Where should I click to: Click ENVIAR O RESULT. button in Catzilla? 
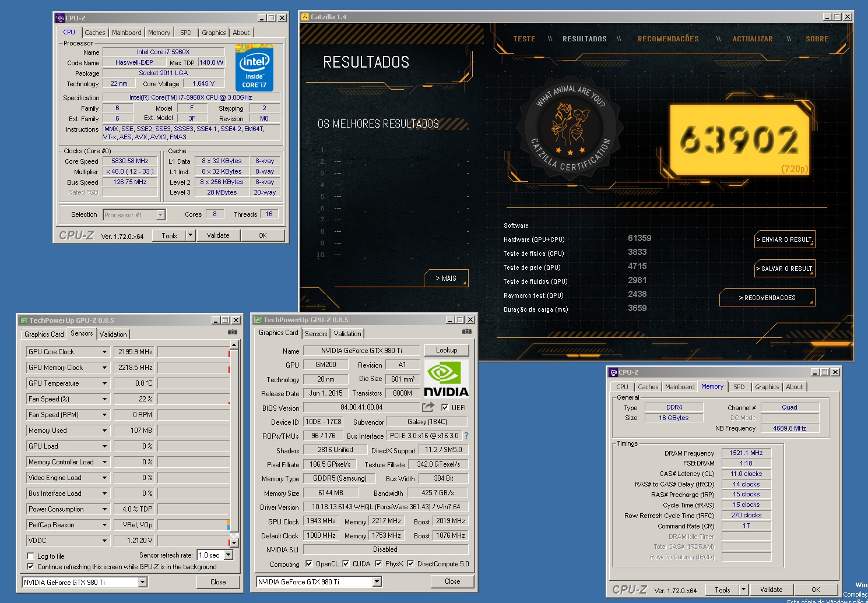(784, 239)
